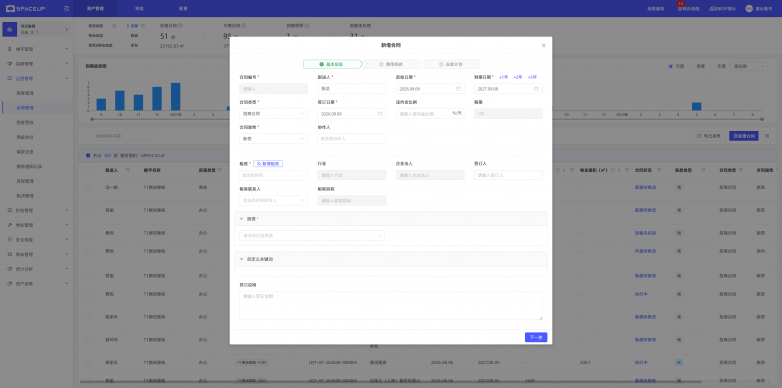The height and width of the screenshot is (388, 782).
Task: Open the 房源 selection dropdown
Action: 312,235
